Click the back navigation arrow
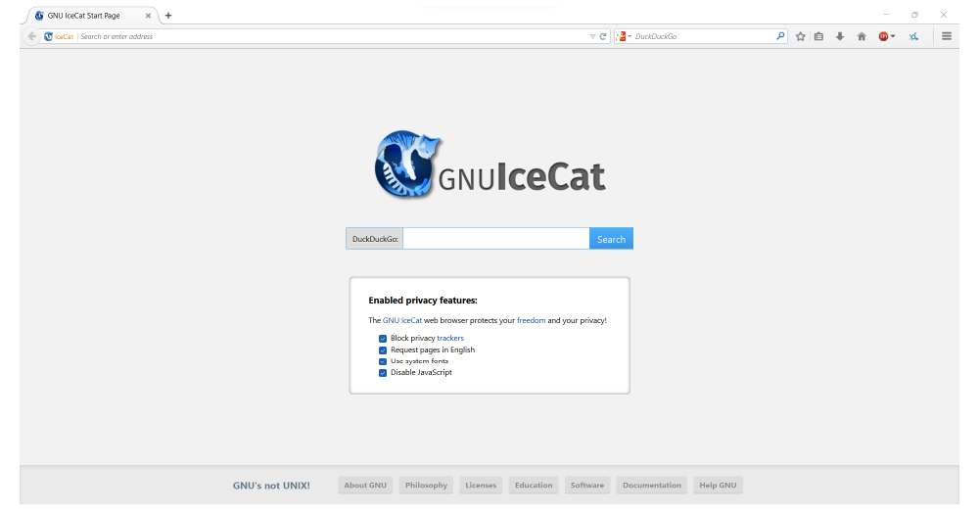This screenshot has height=512, width=980. [x=32, y=36]
